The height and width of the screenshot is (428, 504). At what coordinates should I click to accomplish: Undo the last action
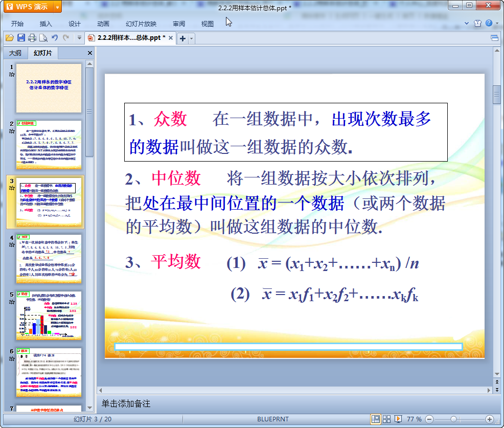55,38
